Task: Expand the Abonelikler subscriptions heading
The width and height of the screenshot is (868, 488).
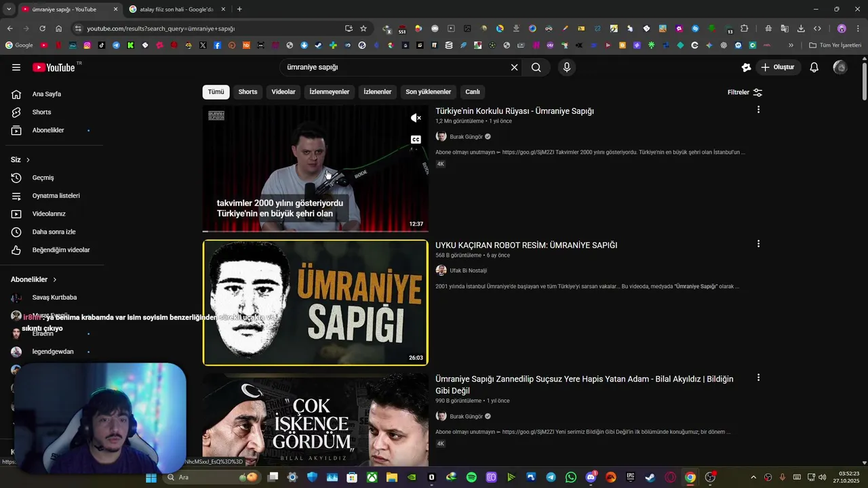Action: [x=34, y=279]
